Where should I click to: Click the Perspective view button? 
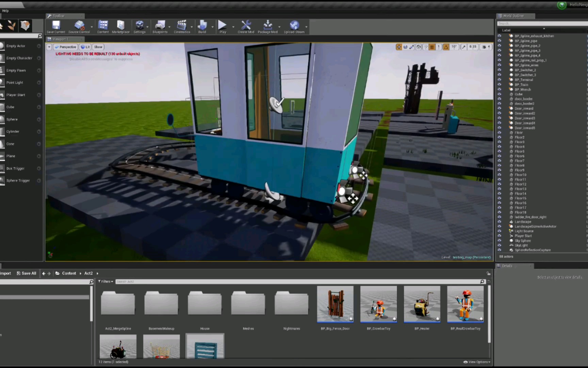point(65,47)
